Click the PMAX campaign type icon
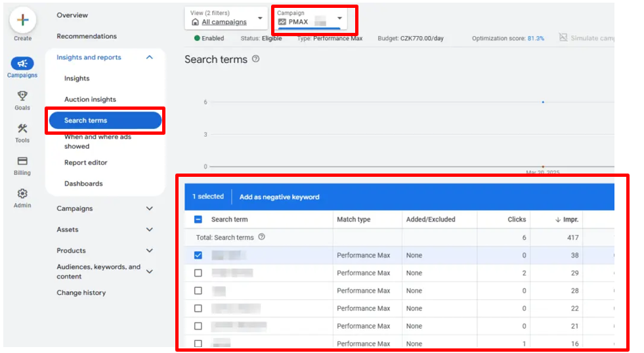This screenshot has width=644, height=353. (x=282, y=22)
